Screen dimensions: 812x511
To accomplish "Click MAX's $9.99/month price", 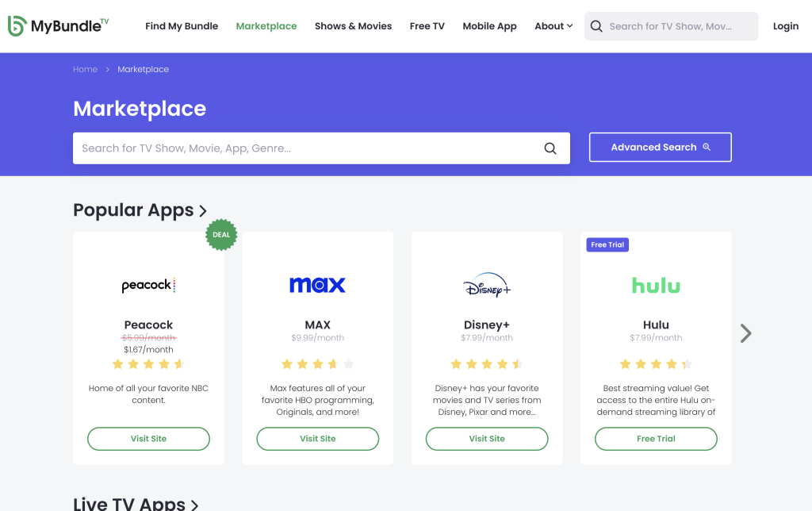I will point(317,338).
